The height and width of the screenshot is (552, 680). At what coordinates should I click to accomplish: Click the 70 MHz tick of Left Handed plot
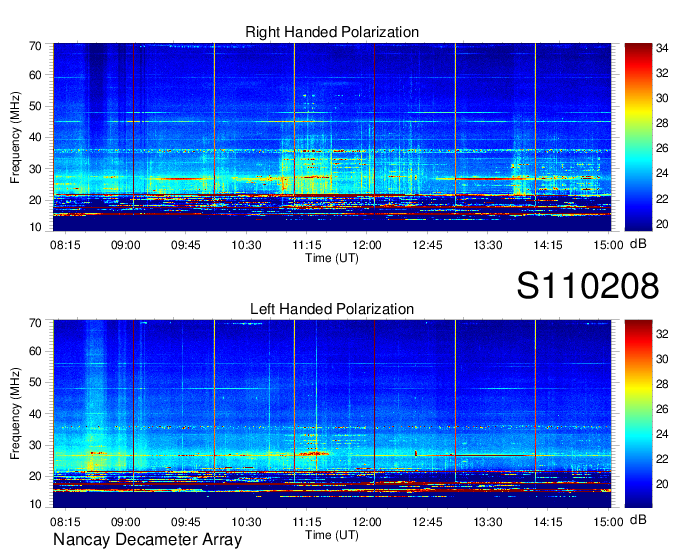(35, 323)
